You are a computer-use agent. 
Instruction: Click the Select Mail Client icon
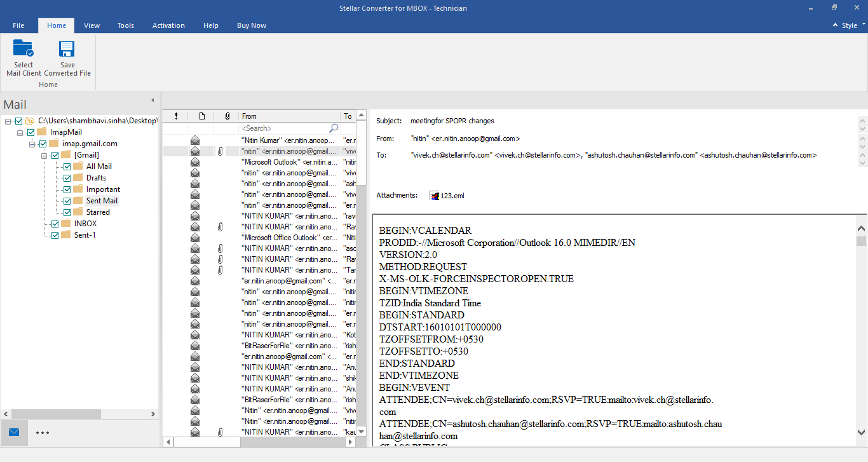point(24,50)
